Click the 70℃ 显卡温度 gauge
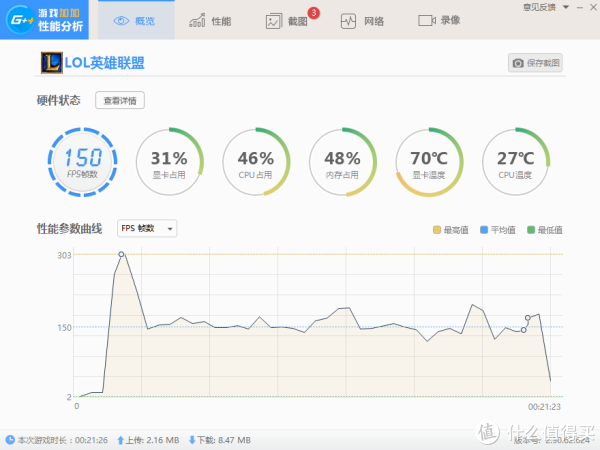The height and width of the screenshot is (450, 600). point(429,162)
